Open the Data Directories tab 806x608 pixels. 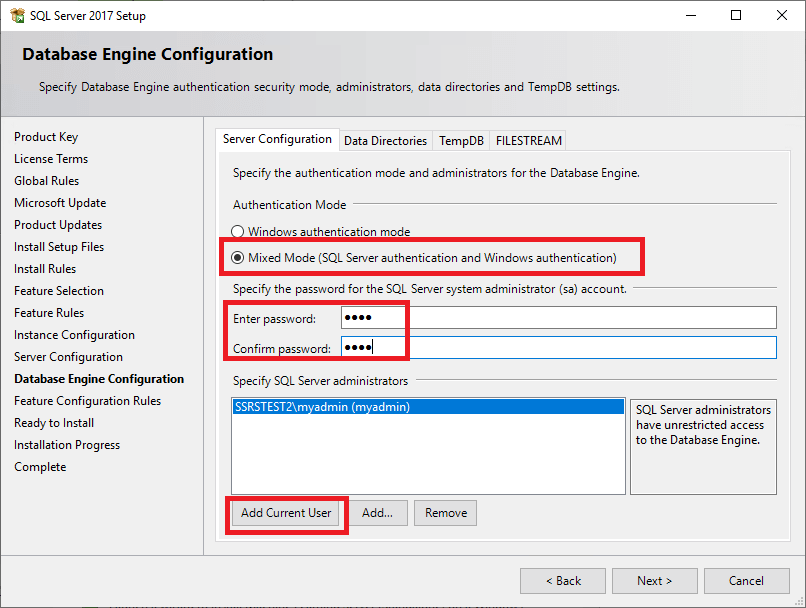pyautogui.click(x=386, y=141)
